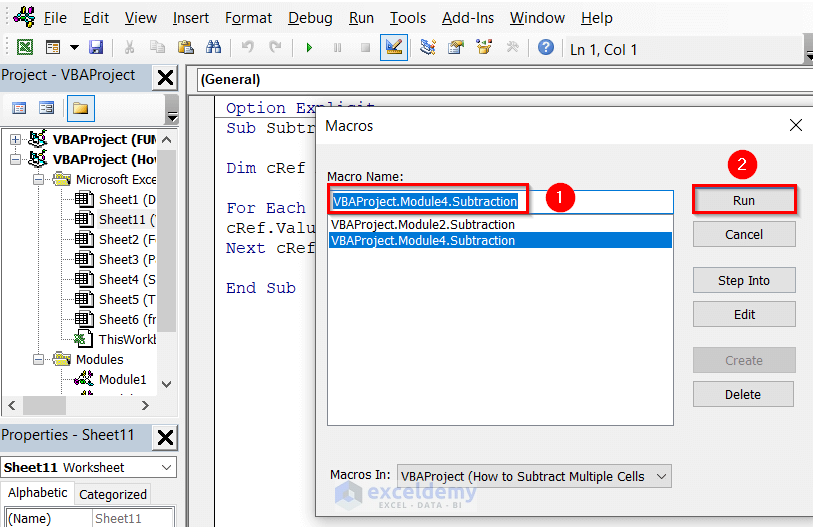The height and width of the screenshot is (527, 813).
Task: Click View Object icon in Project panel
Action: click(x=47, y=108)
